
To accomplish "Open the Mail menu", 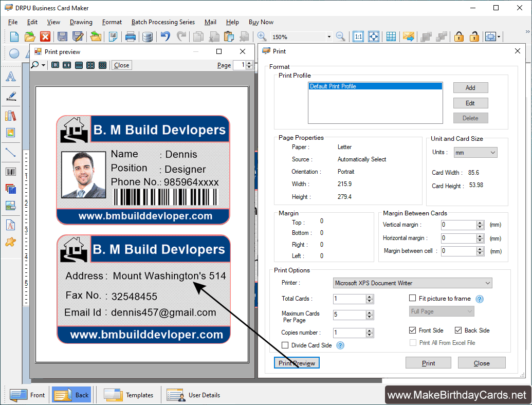I will point(210,22).
